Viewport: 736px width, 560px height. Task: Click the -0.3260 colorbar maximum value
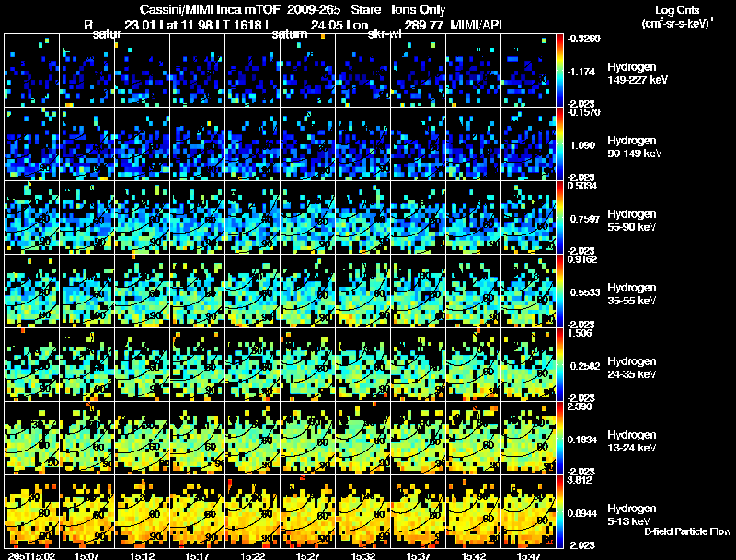(x=583, y=39)
